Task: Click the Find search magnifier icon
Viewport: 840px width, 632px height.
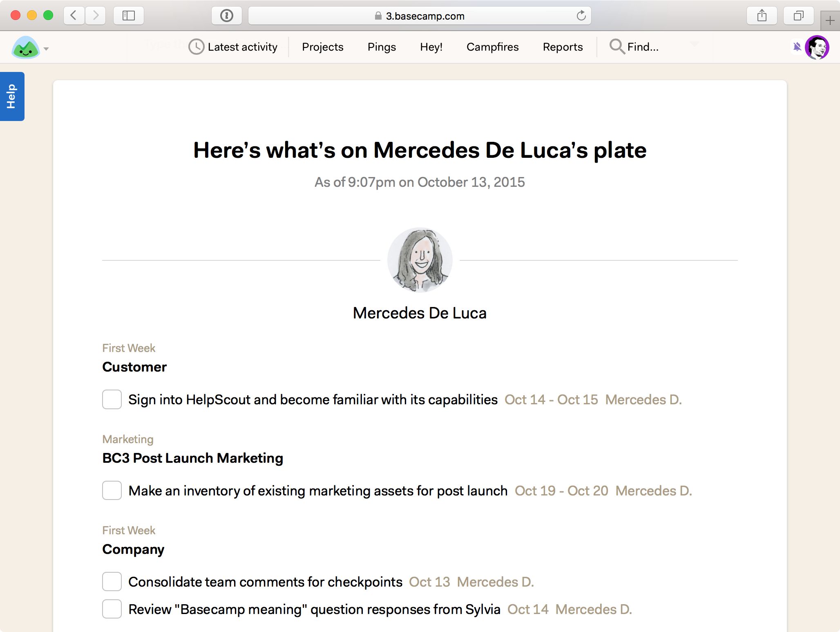Action: [617, 47]
